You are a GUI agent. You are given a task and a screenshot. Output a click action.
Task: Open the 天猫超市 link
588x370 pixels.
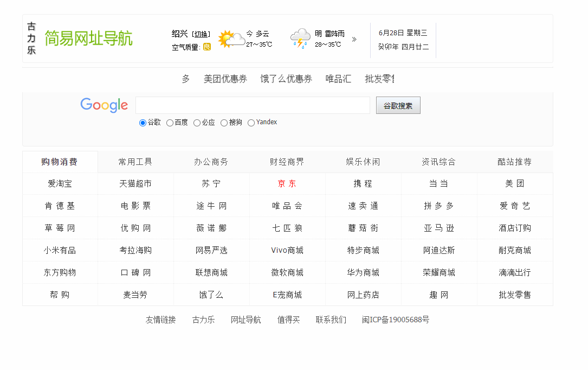pyautogui.click(x=135, y=183)
